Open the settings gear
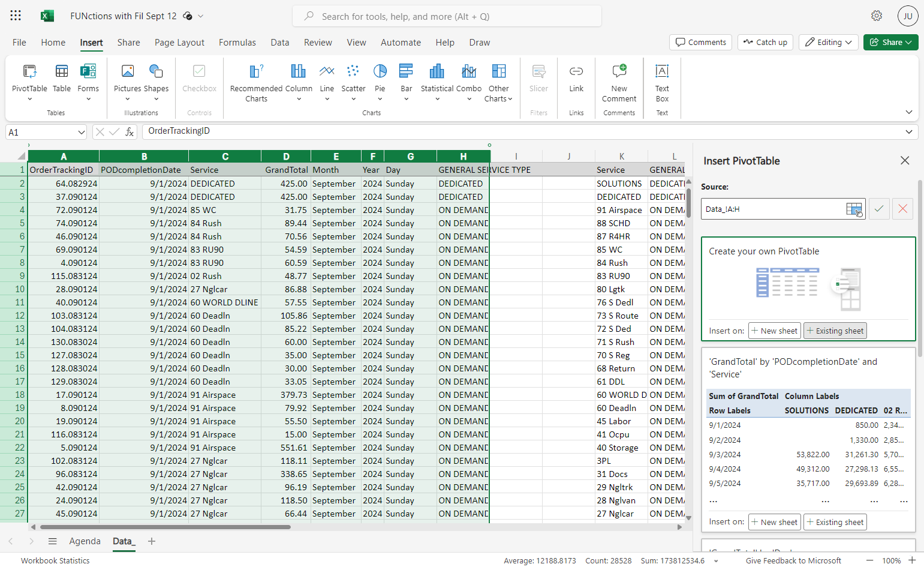This screenshot has width=924, height=567. click(877, 16)
